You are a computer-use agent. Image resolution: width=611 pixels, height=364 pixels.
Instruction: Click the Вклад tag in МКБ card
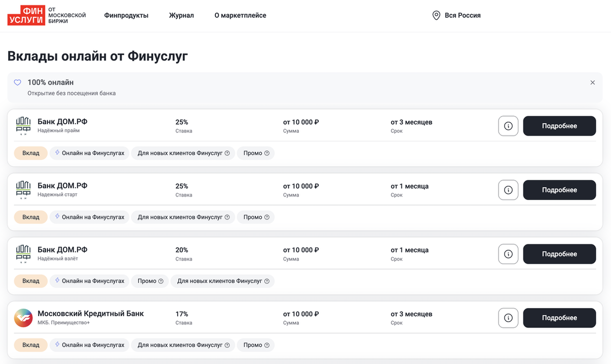click(x=31, y=345)
